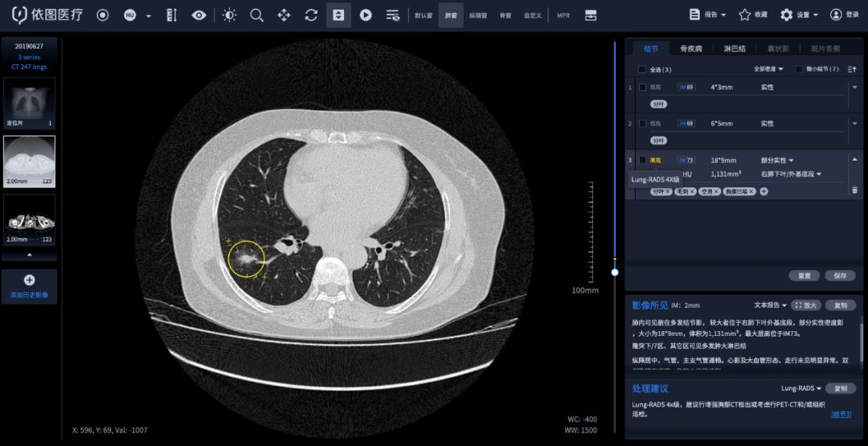868x446 pixels.
Task: Check the 全选 (3) select-all checkbox
Action: point(641,69)
